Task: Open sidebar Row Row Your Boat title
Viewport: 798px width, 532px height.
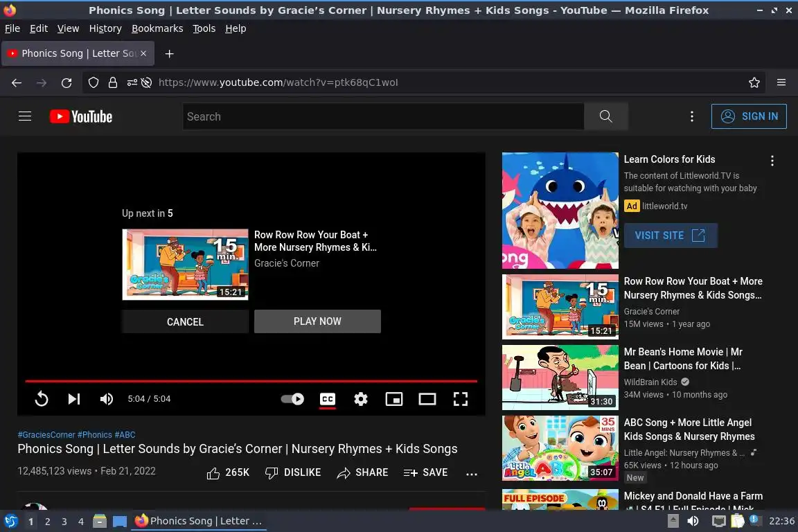Action: pyautogui.click(x=693, y=288)
